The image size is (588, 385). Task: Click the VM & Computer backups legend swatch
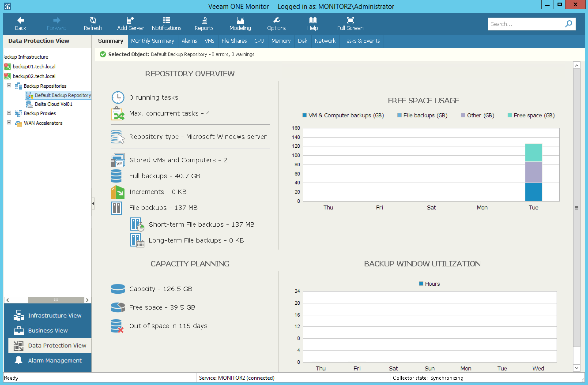305,115
